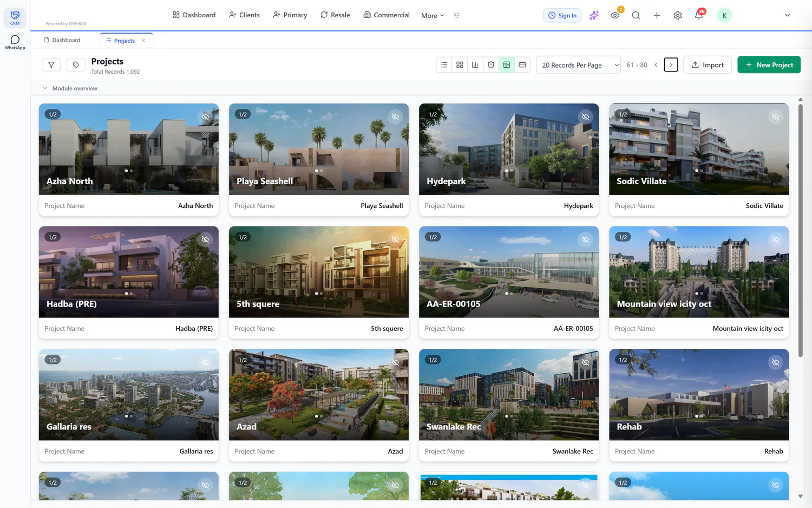This screenshot has width=812, height=508.
Task: Click the 'Sodic Villate' project name value
Action: (x=764, y=206)
